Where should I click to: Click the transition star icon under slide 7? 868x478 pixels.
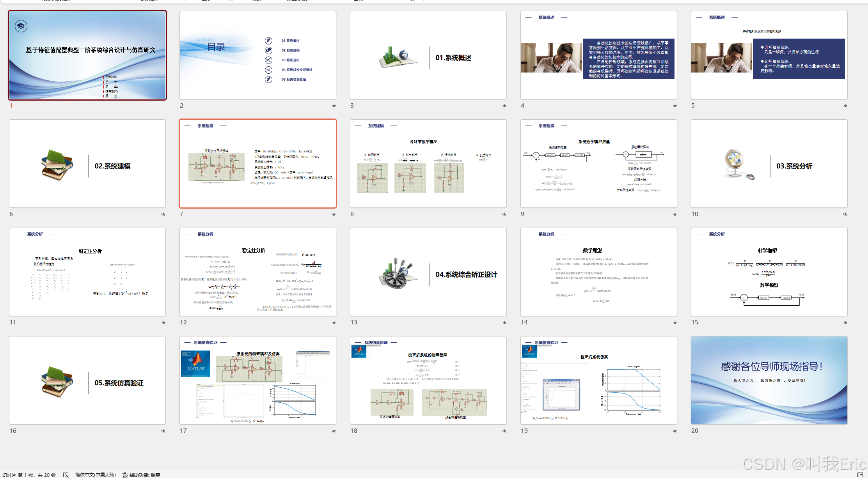[x=334, y=214]
